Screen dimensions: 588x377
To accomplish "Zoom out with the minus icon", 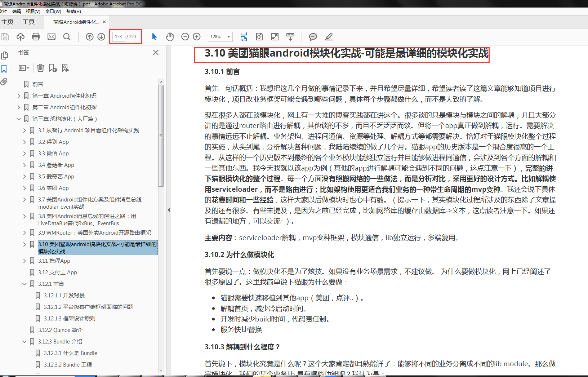I will pos(185,36).
